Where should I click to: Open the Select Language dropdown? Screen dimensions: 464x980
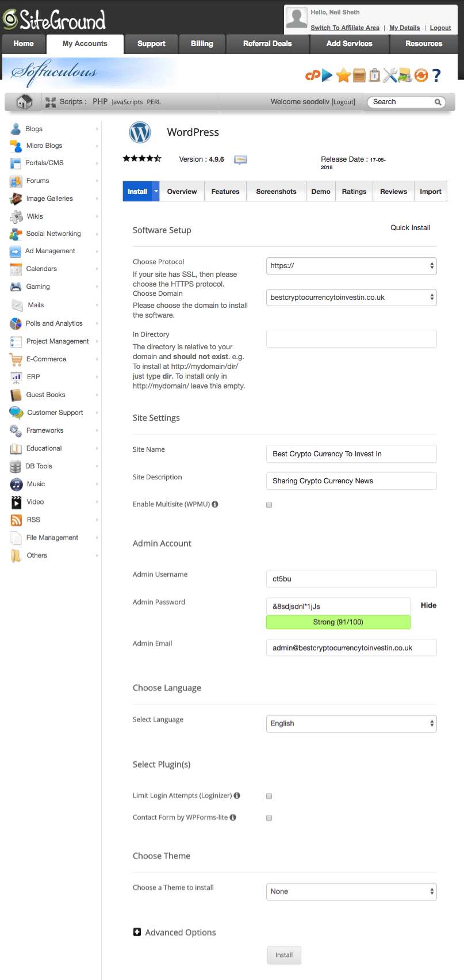(x=351, y=723)
